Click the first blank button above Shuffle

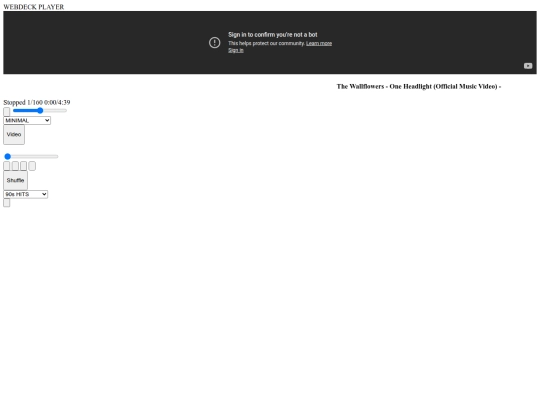click(7, 166)
